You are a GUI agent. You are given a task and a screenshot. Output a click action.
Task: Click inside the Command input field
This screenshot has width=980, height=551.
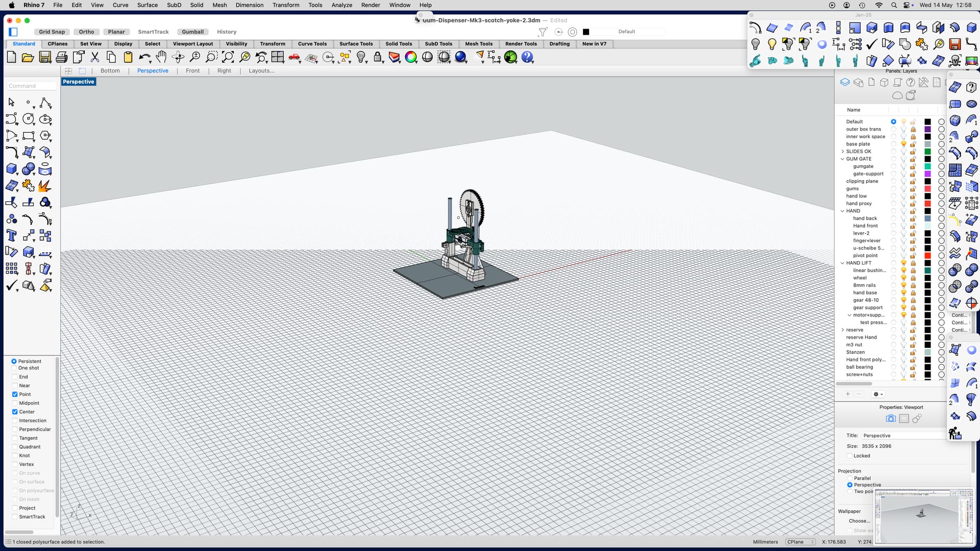[31, 85]
